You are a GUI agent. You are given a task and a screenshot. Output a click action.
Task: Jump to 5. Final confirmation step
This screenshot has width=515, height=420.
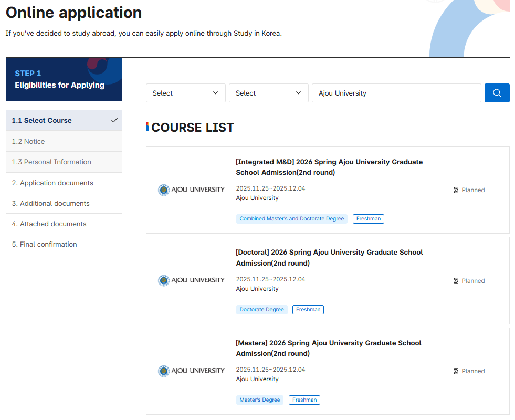(44, 244)
